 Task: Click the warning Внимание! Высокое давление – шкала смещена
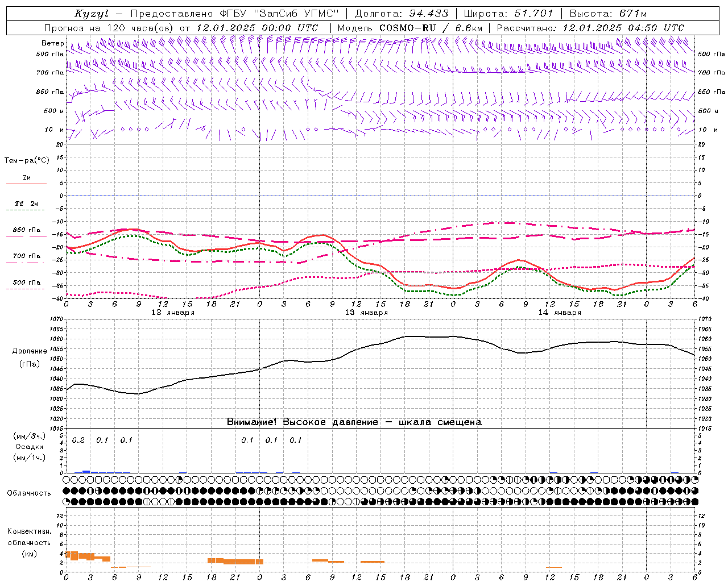(x=354, y=422)
